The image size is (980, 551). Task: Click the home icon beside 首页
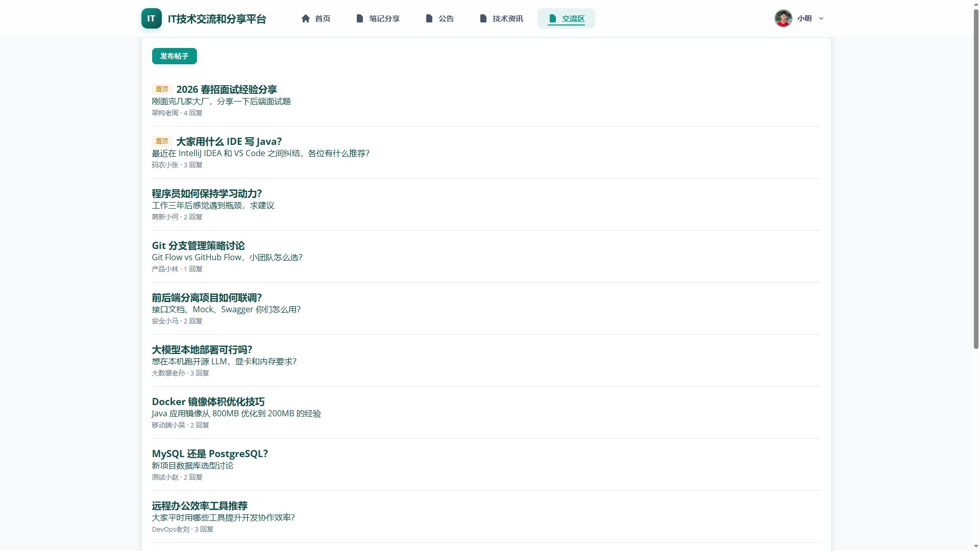click(306, 18)
